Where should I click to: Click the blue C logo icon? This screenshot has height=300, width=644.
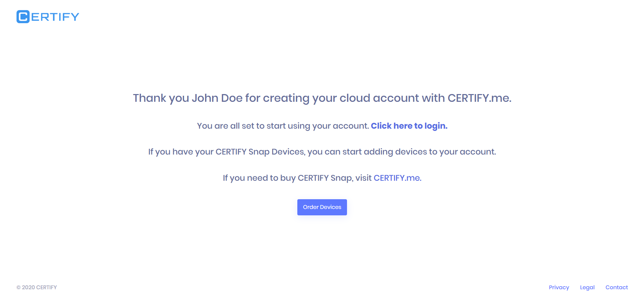23,17
